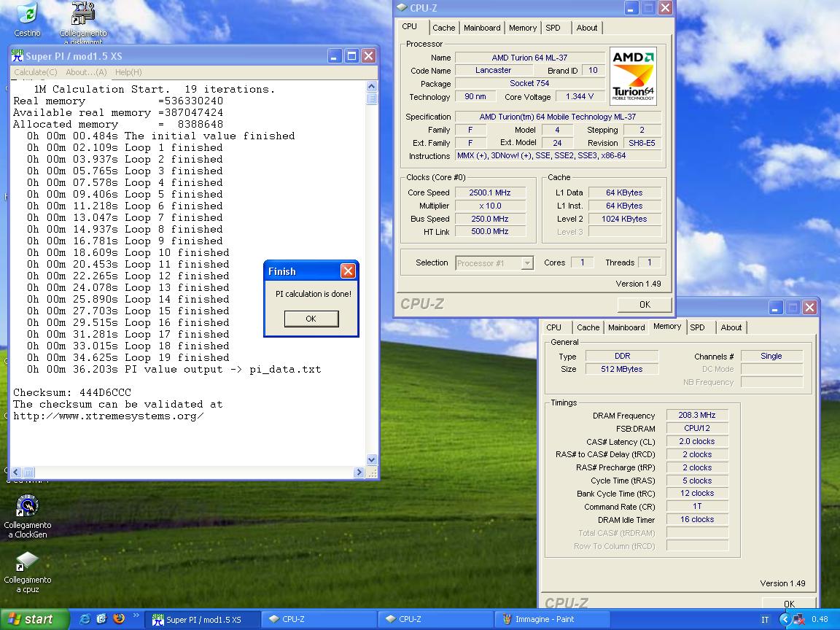
Task: Click the Multiplier x 10.0 value
Action: 490,206
